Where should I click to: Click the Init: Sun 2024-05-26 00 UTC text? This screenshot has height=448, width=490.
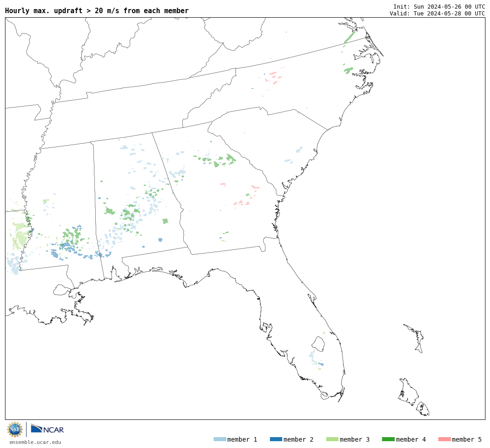[x=439, y=6]
